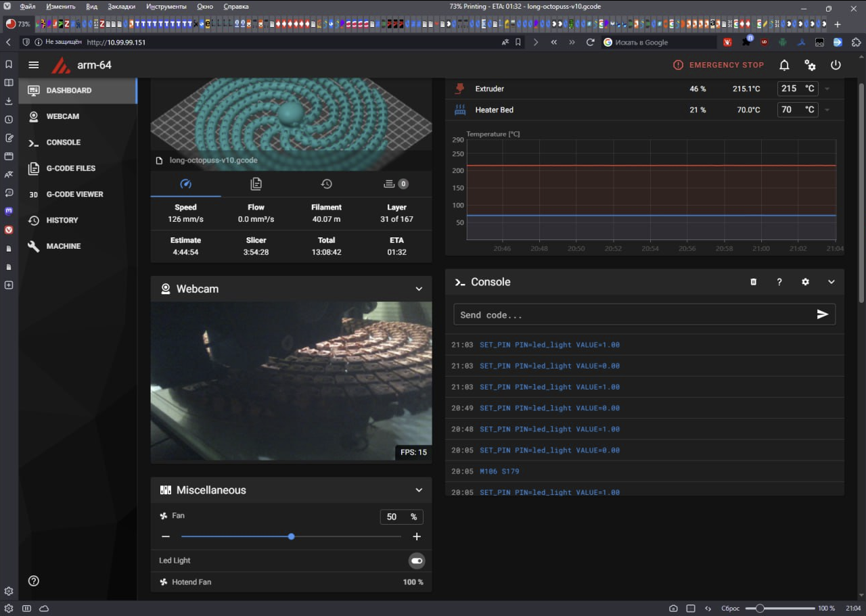866x616 pixels.
Task: Clear console using the trash icon
Action: (754, 282)
